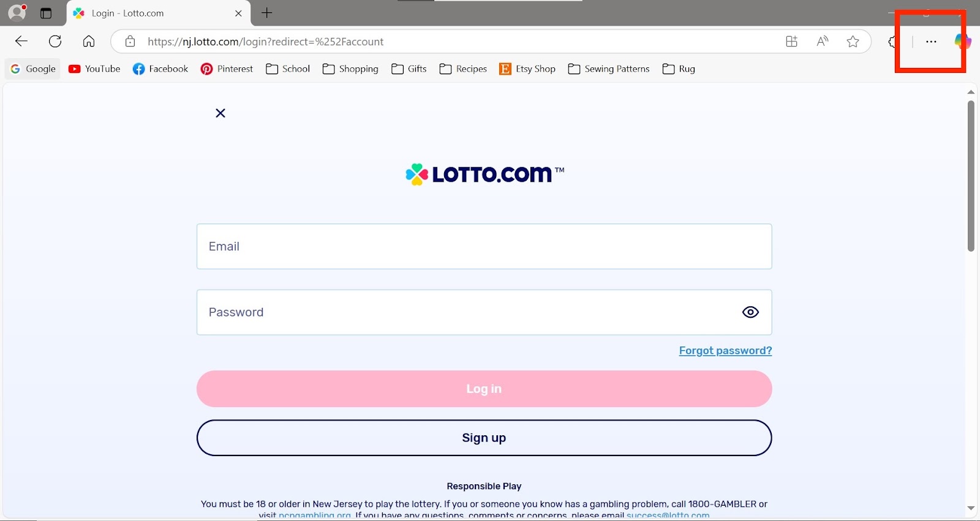The image size is (980, 521).
Task: Focus the Email input field
Action: [484, 246]
